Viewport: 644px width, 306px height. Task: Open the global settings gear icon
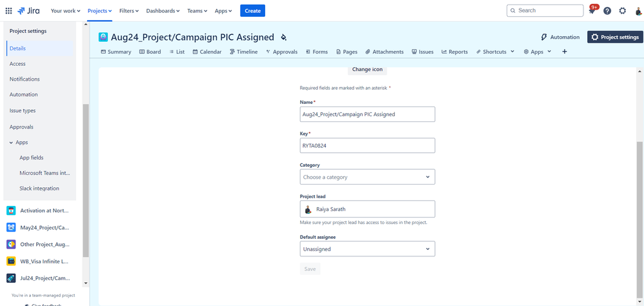[x=623, y=11]
